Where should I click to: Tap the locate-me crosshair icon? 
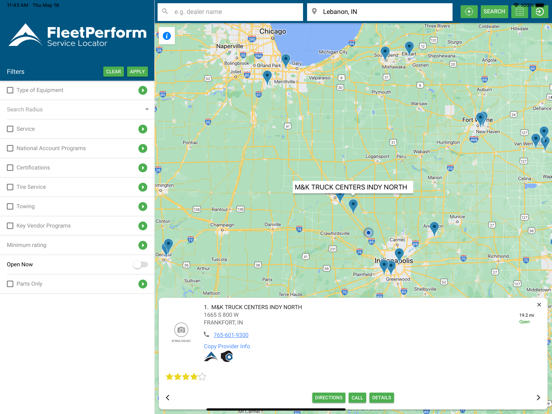469,12
